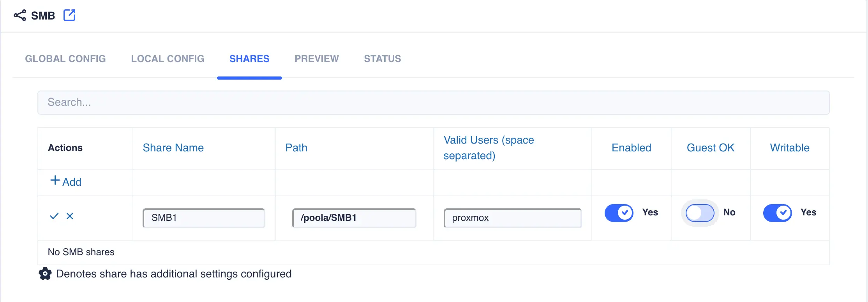Disable the Enabled toggle for SMB1
Image resolution: width=868 pixels, height=302 pixels.
(619, 213)
